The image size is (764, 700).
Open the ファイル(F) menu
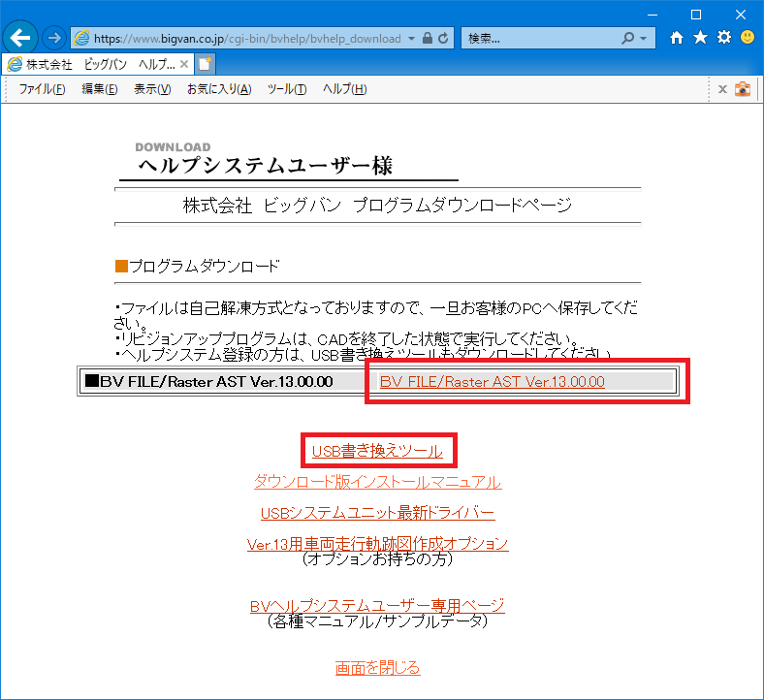(x=42, y=88)
